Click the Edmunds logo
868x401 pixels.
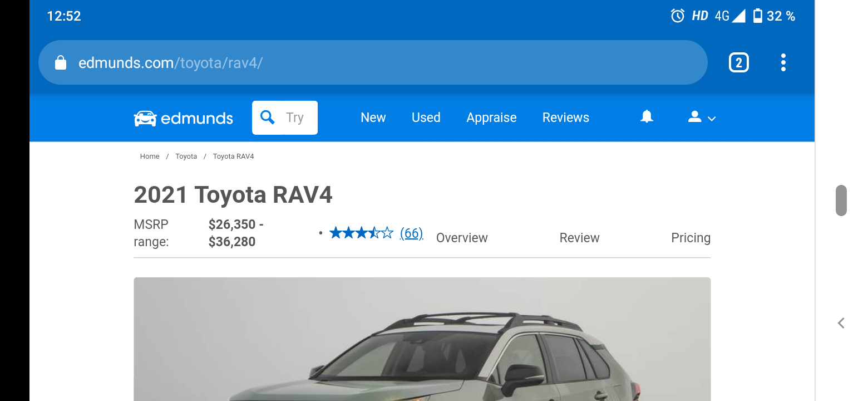click(184, 118)
